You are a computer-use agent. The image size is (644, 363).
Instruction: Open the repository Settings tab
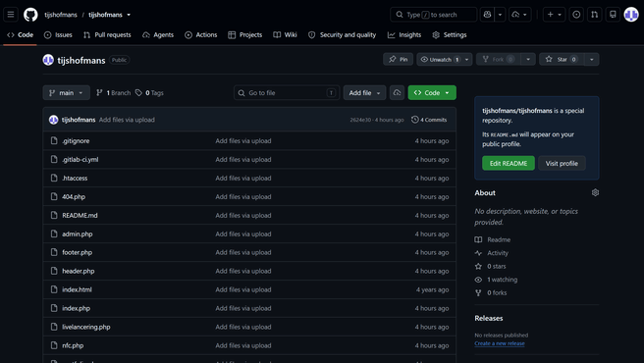click(x=450, y=35)
